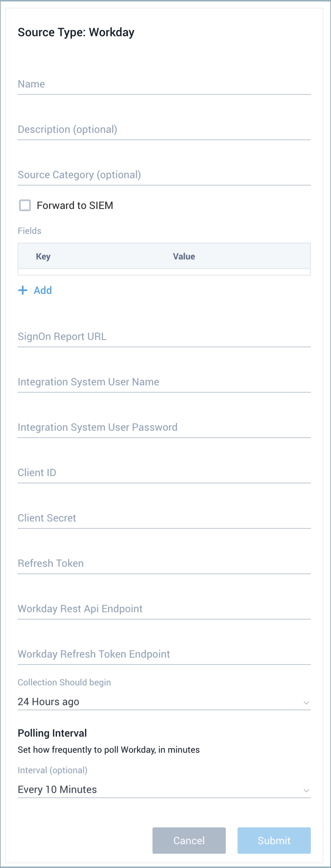The image size is (331, 868).
Task: Focus the Refresh Token field
Action: point(164,563)
